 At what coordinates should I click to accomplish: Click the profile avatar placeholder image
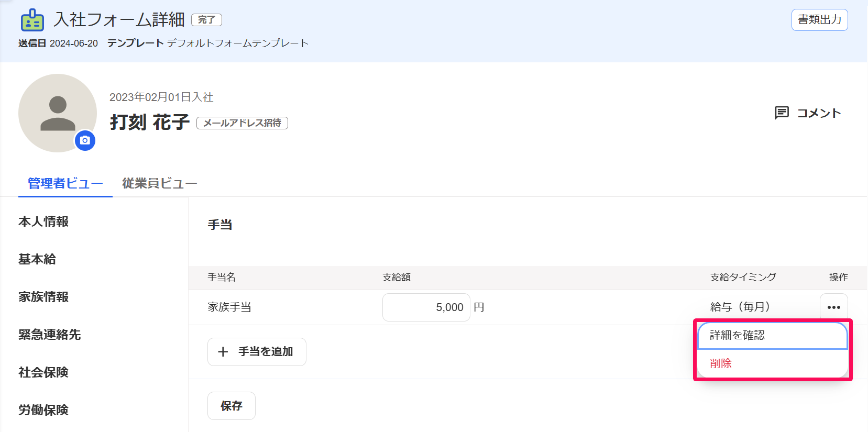point(58,113)
